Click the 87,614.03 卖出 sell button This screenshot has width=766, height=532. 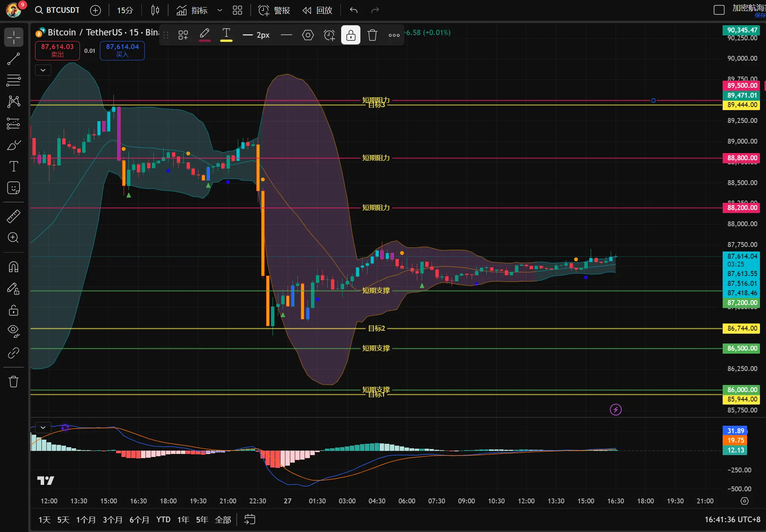coord(57,50)
